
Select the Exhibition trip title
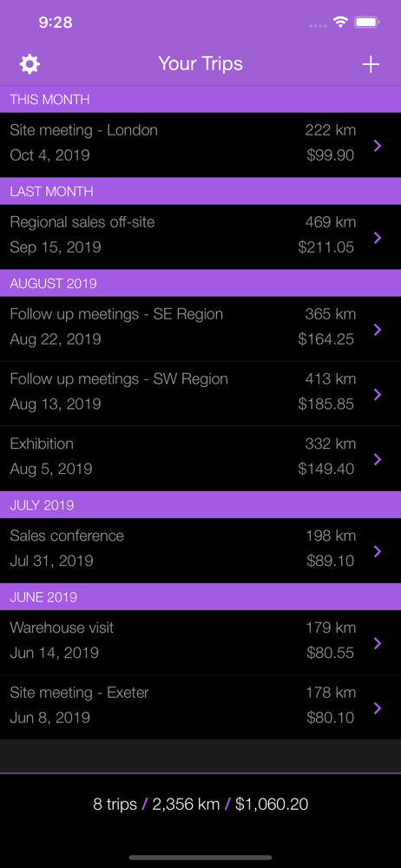tap(42, 444)
